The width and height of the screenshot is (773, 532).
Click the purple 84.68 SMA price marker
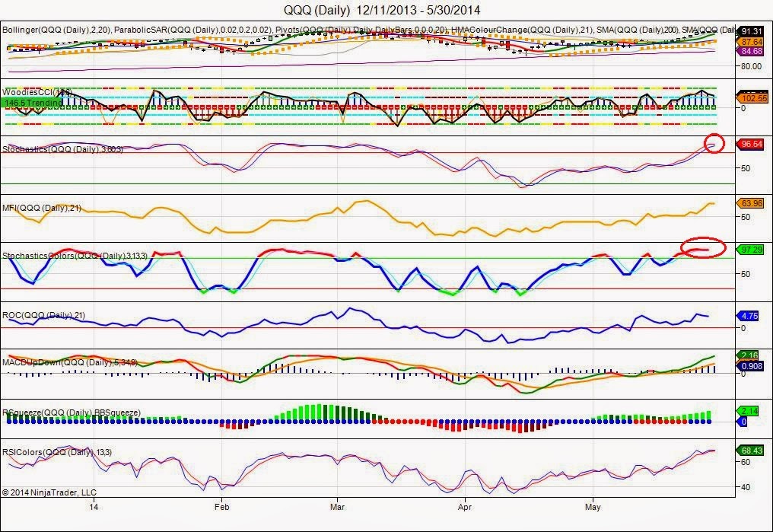click(x=750, y=51)
